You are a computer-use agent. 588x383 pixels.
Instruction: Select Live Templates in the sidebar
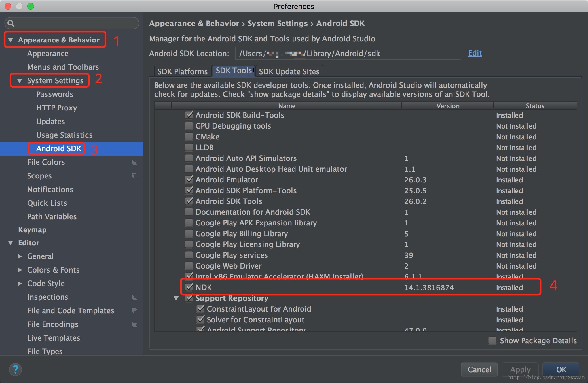[54, 338]
